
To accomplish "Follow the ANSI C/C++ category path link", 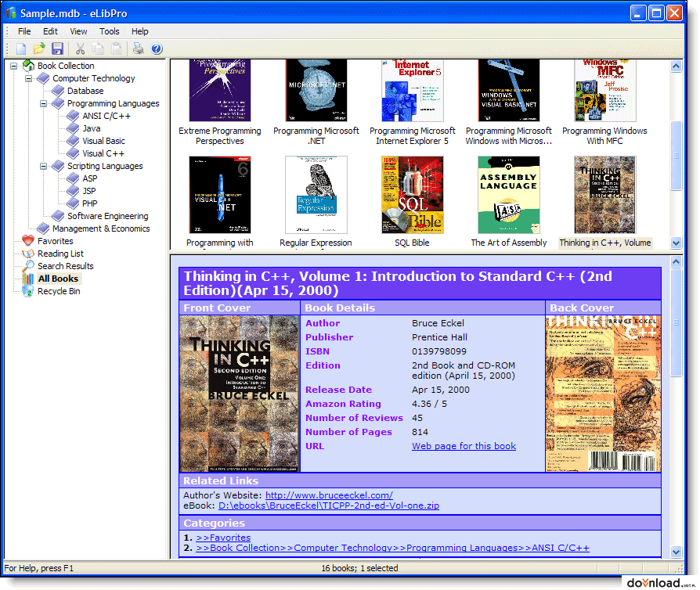I will click(392, 548).
